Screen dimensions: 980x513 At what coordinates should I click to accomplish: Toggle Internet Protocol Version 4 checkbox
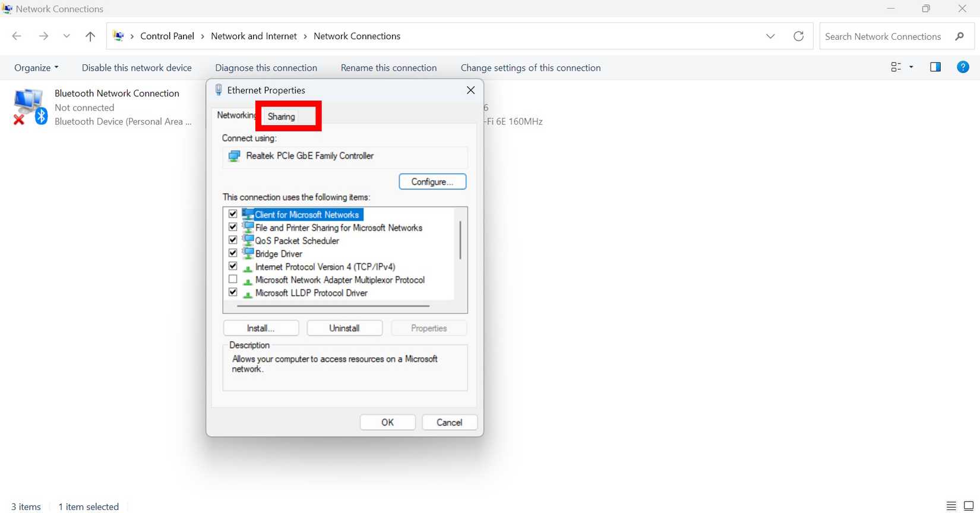click(233, 266)
